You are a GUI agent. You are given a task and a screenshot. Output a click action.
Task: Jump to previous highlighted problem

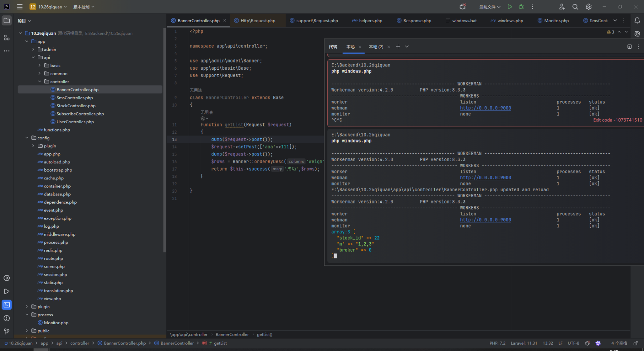point(619,32)
